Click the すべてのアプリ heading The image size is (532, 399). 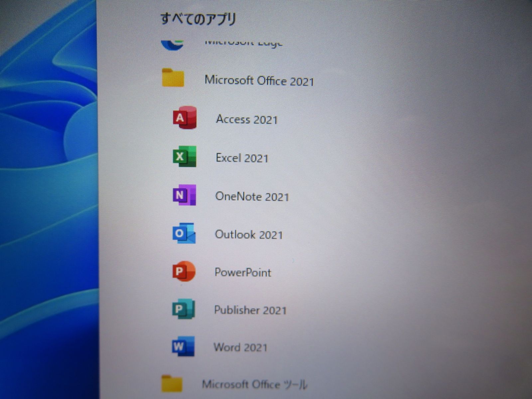point(198,19)
